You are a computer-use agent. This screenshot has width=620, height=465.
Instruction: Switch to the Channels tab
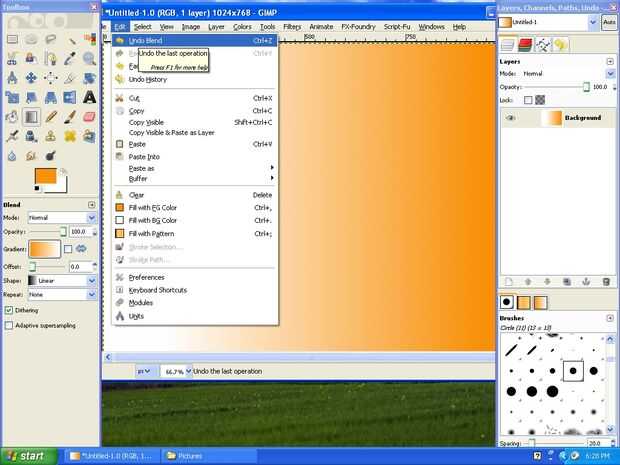pos(525,45)
